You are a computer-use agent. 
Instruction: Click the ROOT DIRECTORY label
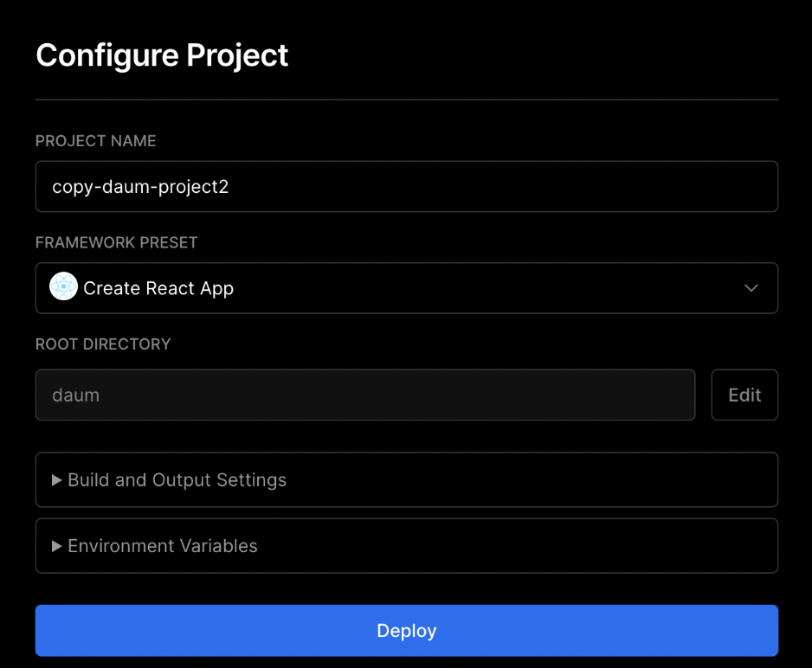tap(103, 344)
